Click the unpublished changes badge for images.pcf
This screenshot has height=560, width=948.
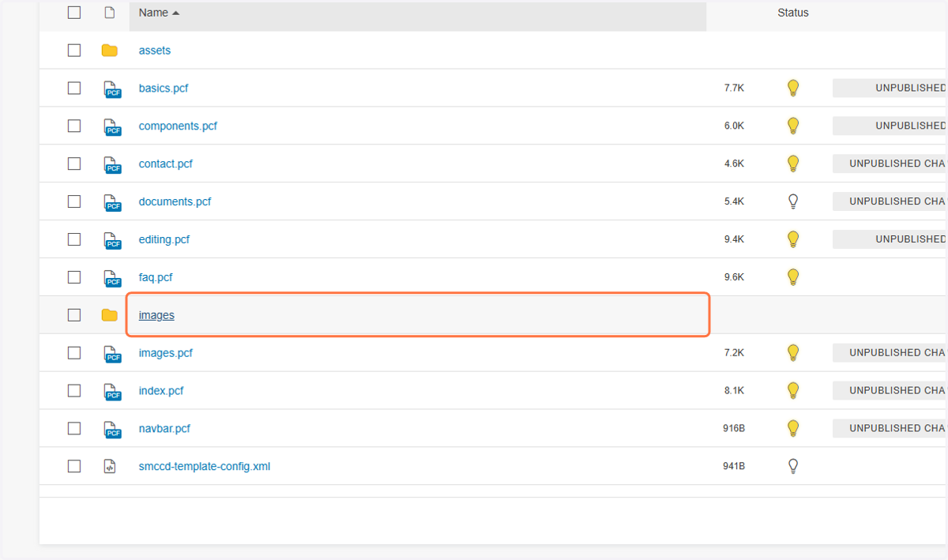[x=890, y=353]
